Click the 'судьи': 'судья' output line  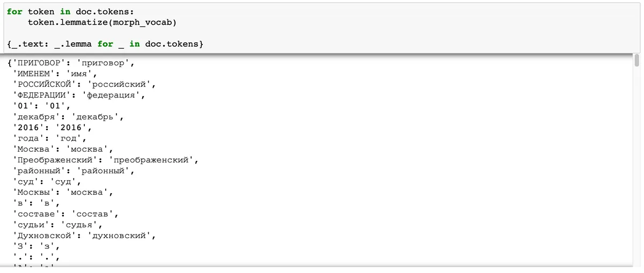pos(57,224)
